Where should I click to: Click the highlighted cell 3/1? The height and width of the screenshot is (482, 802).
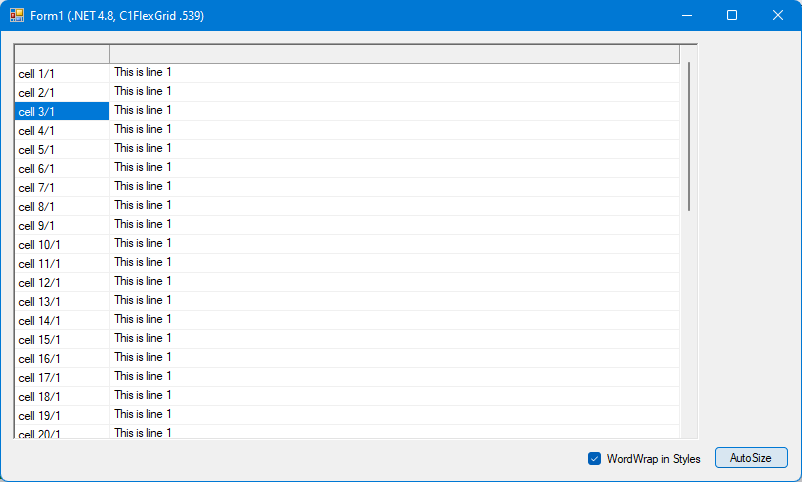click(62, 111)
